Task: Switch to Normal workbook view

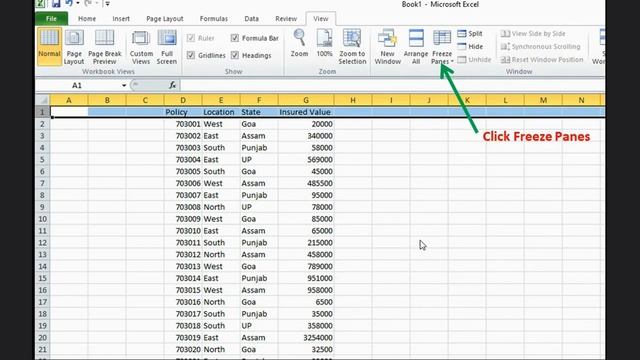Action: pyautogui.click(x=49, y=47)
